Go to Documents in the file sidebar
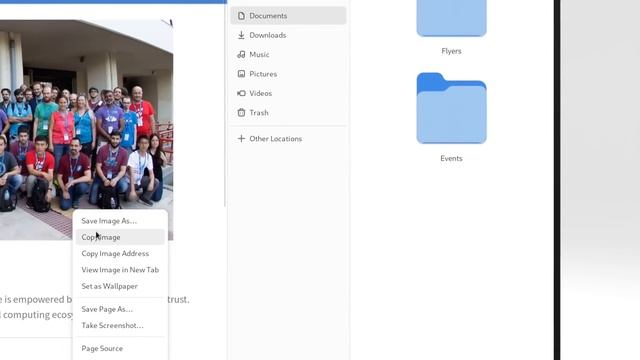This screenshot has width=640, height=360. pyautogui.click(x=288, y=16)
